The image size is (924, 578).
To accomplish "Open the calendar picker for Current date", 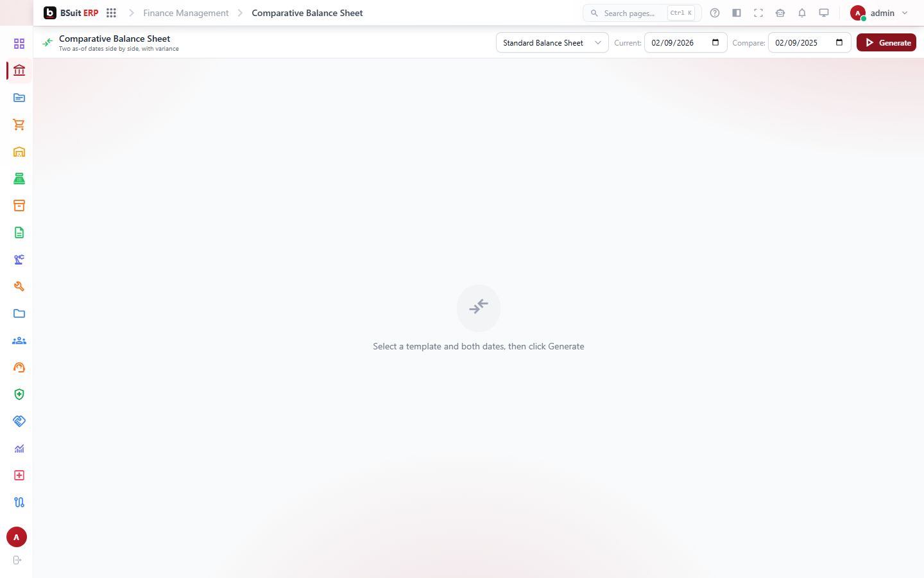I will pyautogui.click(x=715, y=42).
